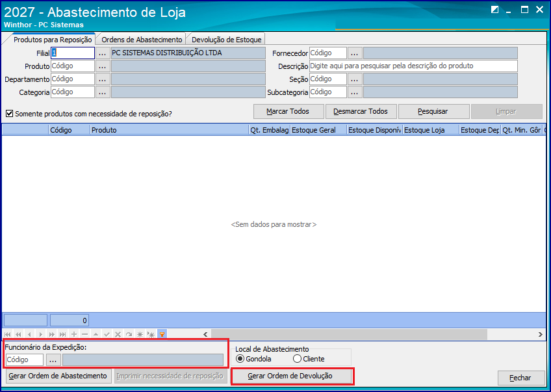Open Filial lookup ellipsis button
The image size is (551, 392).
click(102, 53)
